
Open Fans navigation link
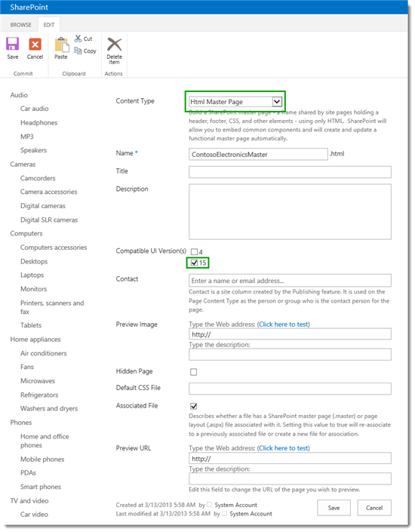pos(27,367)
